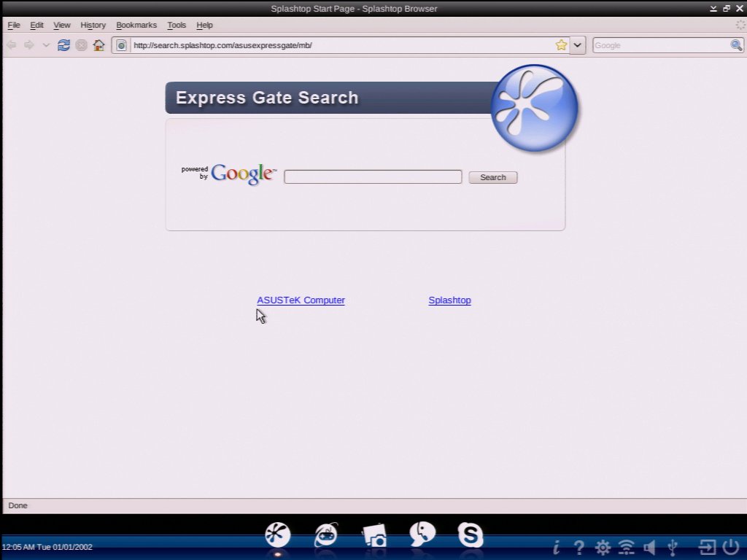This screenshot has height=560, width=747.
Task: Launch Skype from the dock
Action: coord(470,535)
